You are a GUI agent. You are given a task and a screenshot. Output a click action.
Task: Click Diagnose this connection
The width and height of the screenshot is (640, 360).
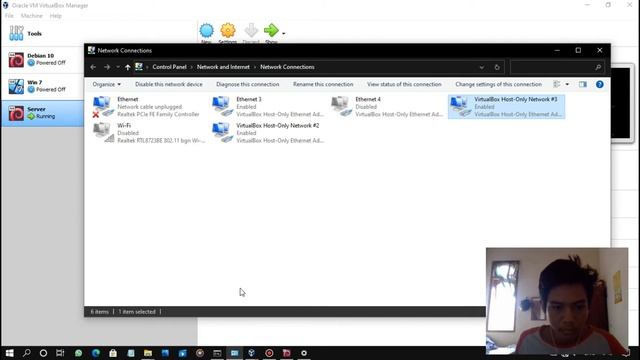pyautogui.click(x=248, y=84)
